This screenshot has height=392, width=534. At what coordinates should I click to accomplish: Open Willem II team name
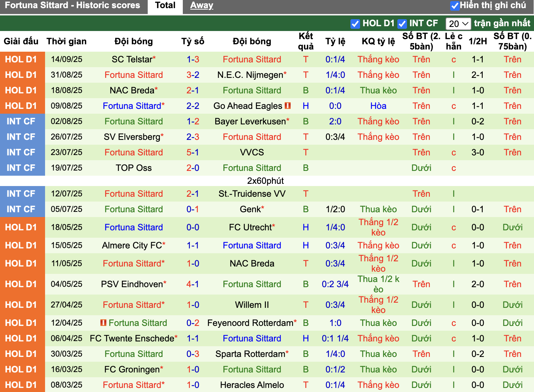pos(252,305)
